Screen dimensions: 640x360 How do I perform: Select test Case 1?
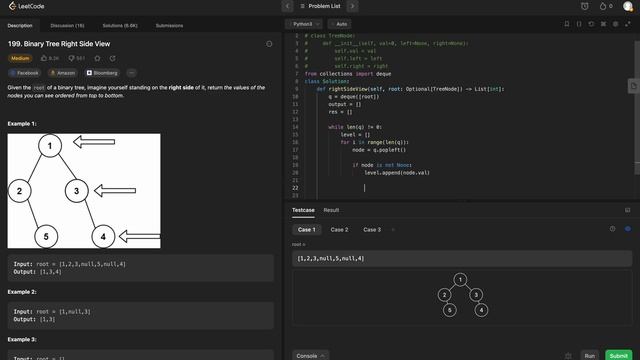(x=307, y=230)
